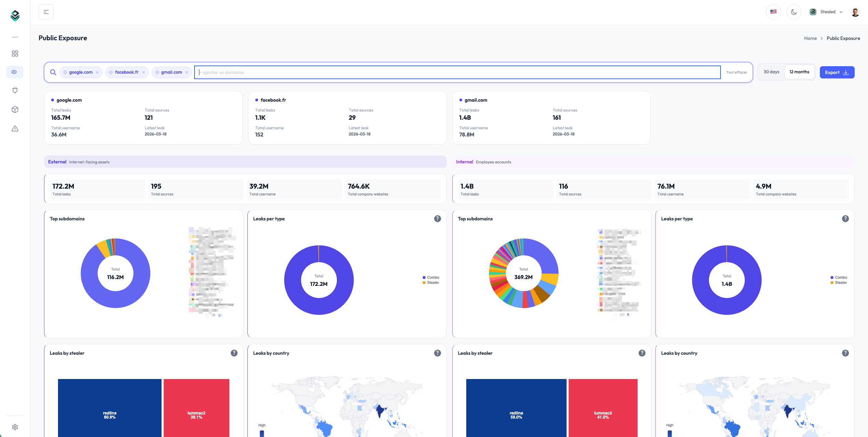Click the facebook.fr chip label
Image resolution: width=868 pixels, height=437 pixels.
(x=127, y=72)
